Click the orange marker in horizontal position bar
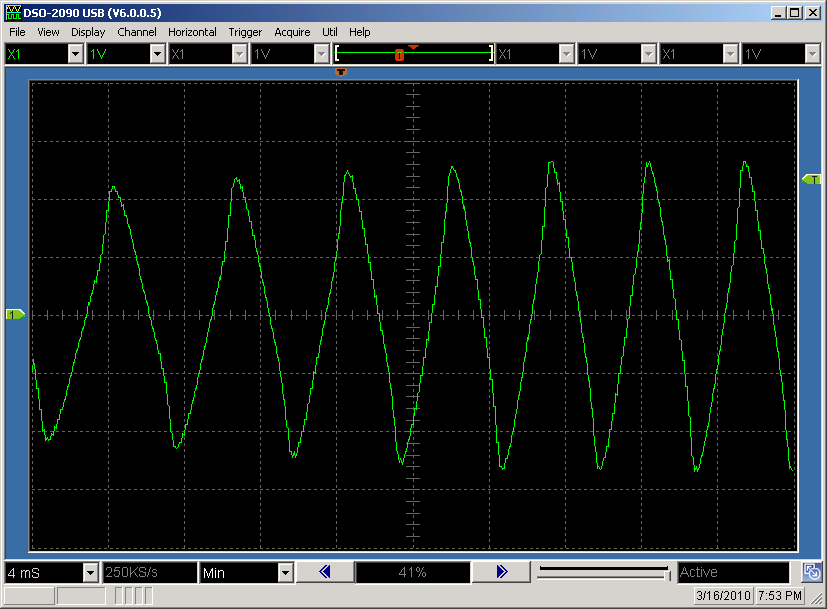 399,54
